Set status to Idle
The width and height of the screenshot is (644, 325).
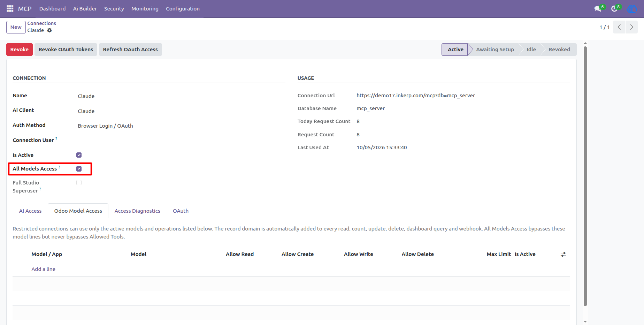tap(531, 50)
